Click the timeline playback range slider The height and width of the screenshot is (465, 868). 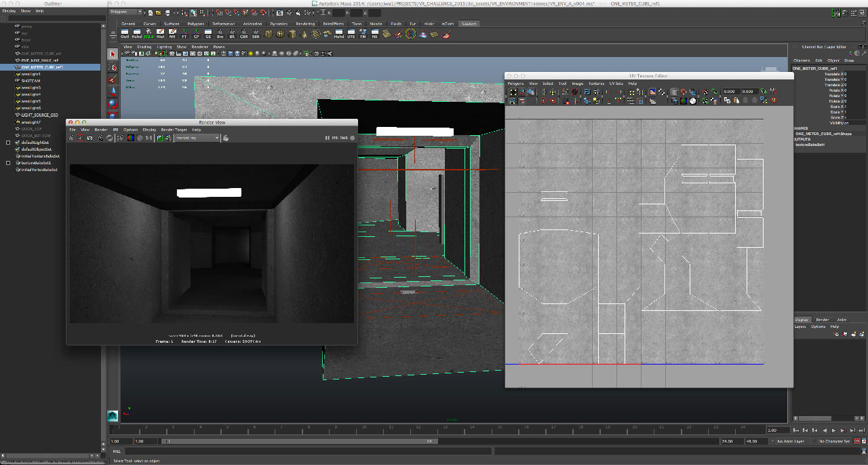(x=298, y=441)
